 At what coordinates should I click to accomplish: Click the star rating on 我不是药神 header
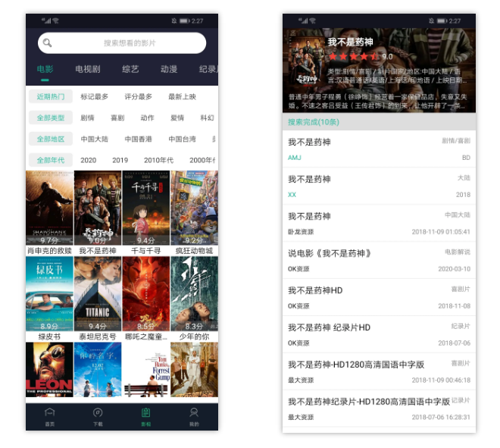(354, 57)
